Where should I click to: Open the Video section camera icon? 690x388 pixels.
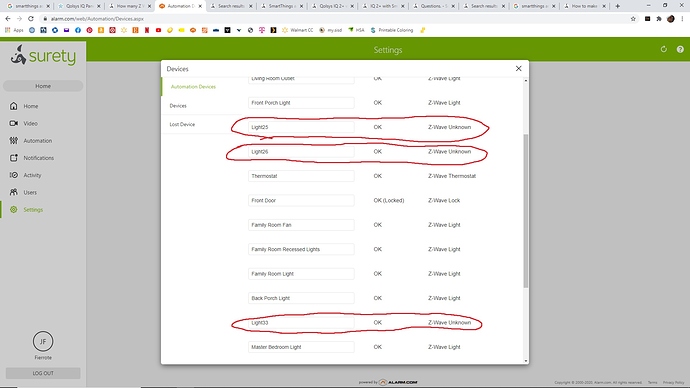pyautogui.click(x=14, y=123)
